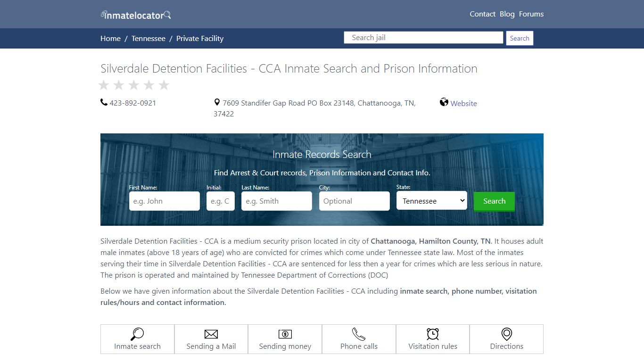
Task: Click into the First Name field
Action: [x=165, y=201]
